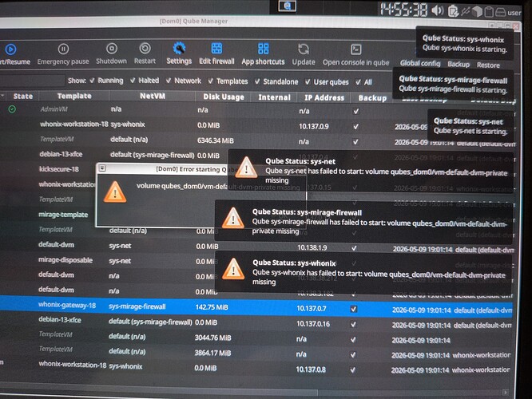This screenshot has height=399, width=532.
Task: Click the sys-net is starting notification
Action: pyautogui.click(x=470, y=126)
